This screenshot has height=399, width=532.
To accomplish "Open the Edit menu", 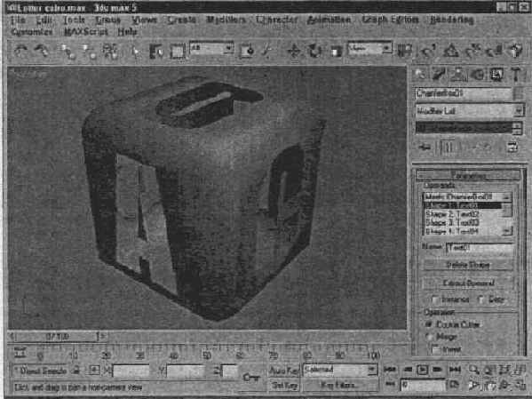I will (x=44, y=20).
